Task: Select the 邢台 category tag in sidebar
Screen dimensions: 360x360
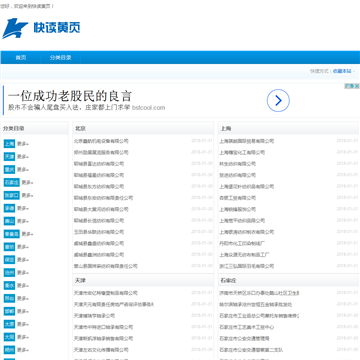Action: pos(9,298)
